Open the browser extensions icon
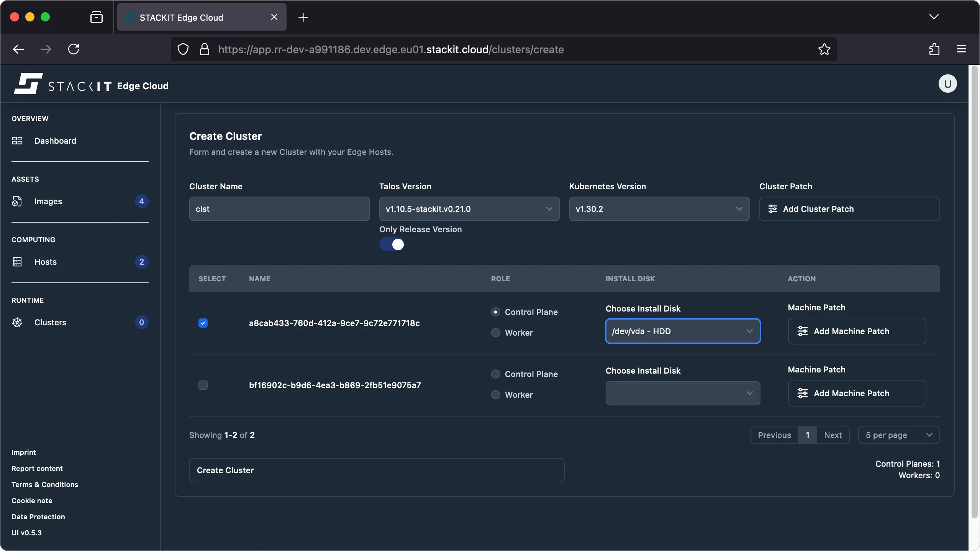 pyautogui.click(x=934, y=49)
